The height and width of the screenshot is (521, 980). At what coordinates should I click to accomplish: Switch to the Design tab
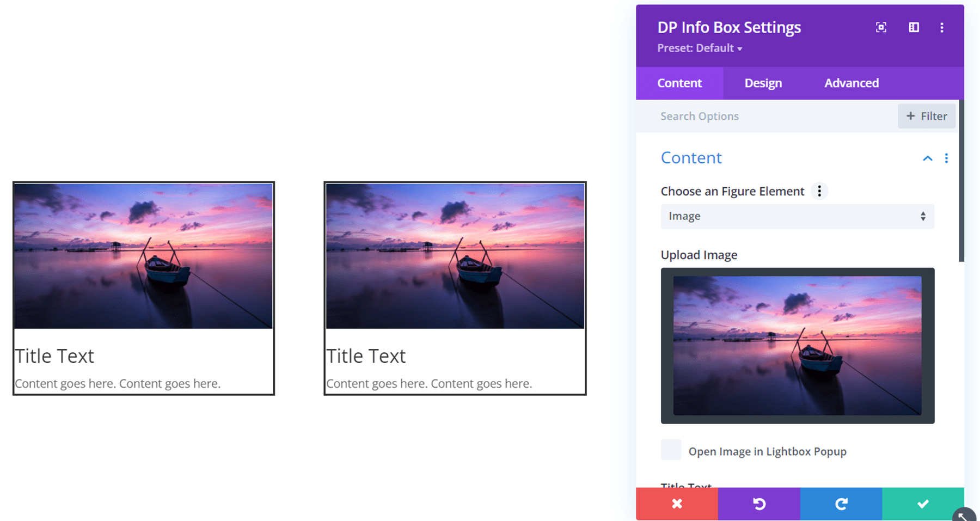click(763, 83)
